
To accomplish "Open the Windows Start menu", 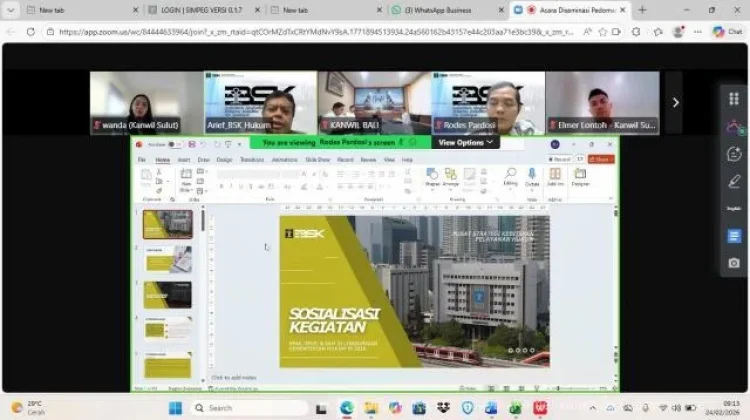I will coord(175,408).
